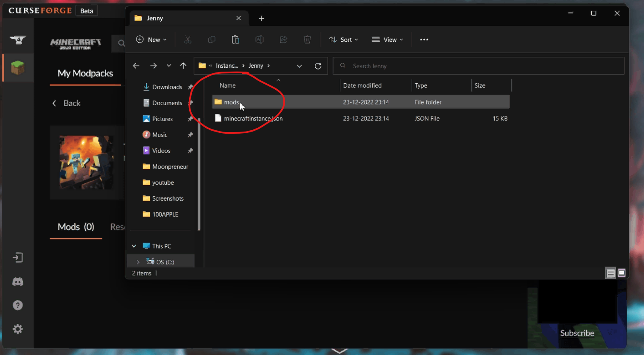The width and height of the screenshot is (644, 355).
Task: Open the View dropdown menu
Action: (x=387, y=40)
